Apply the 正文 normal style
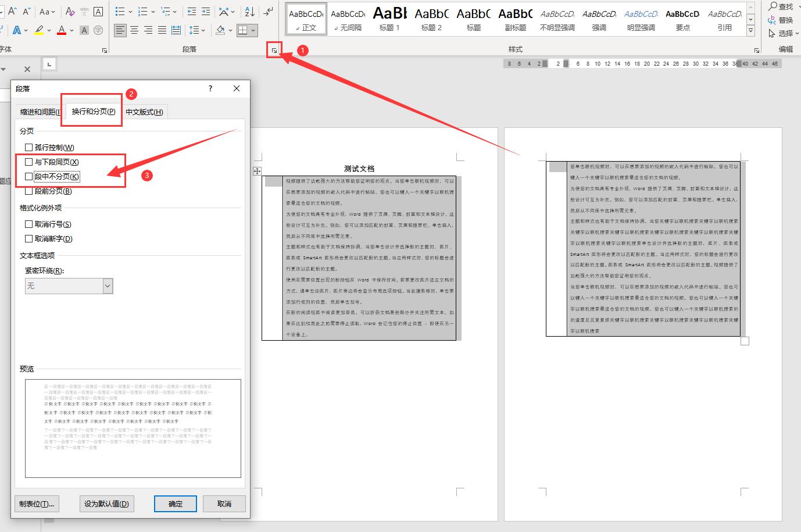 (306, 19)
